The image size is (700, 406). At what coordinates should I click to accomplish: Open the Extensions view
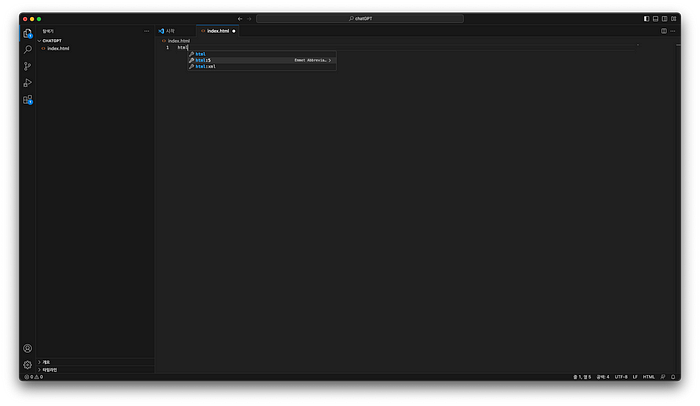pyautogui.click(x=28, y=100)
